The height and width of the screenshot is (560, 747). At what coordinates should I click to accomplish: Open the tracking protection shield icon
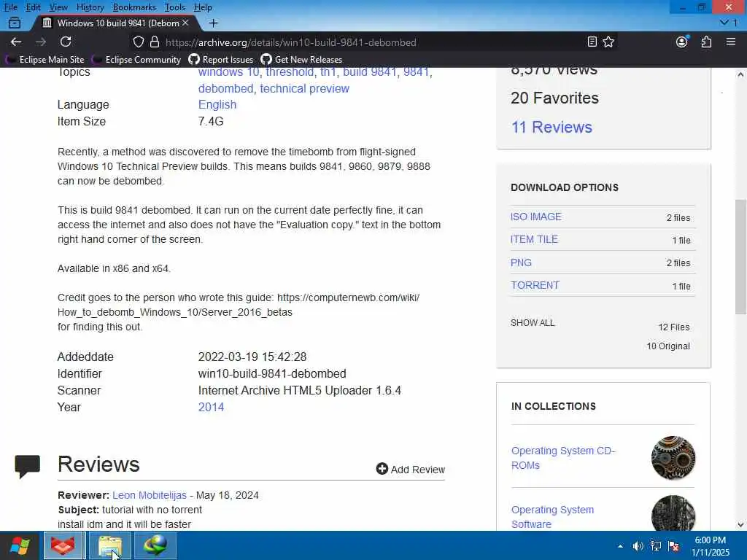pos(138,42)
